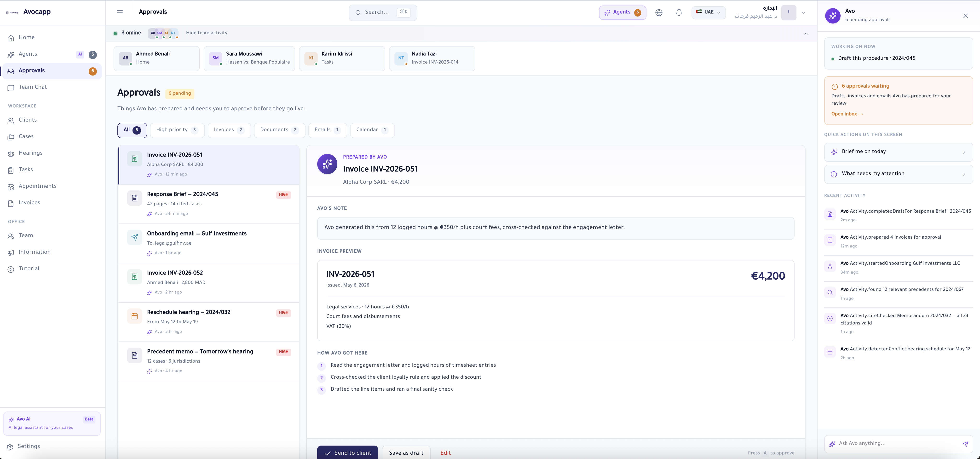Image resolution: width=980 pixels, height=459 pixels.
Task: Click the Send to client button
Action: pyautogui.click(x=348, y=453)
